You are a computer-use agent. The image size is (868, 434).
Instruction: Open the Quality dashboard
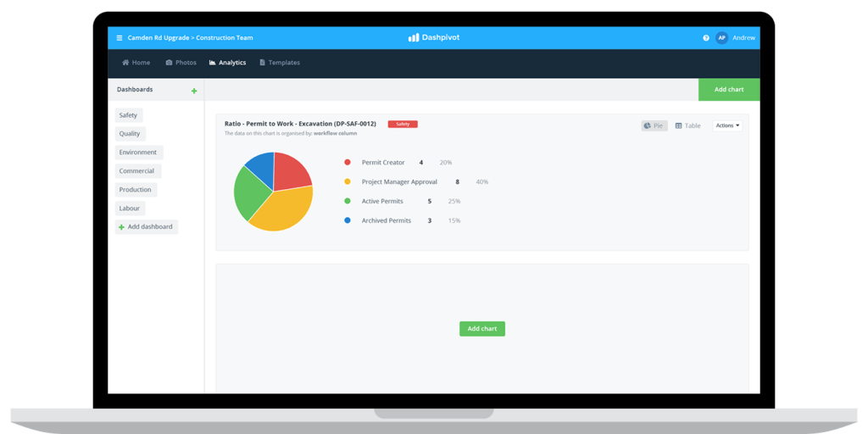pos(130,133)
